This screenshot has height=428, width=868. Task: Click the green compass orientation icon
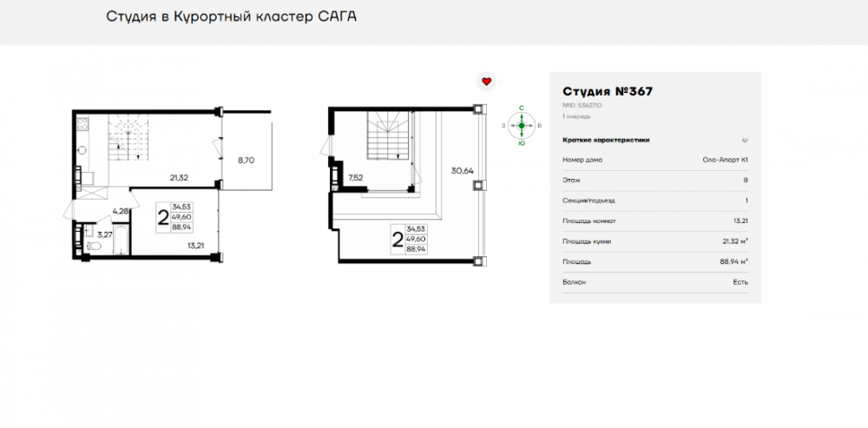pos(521,125)
